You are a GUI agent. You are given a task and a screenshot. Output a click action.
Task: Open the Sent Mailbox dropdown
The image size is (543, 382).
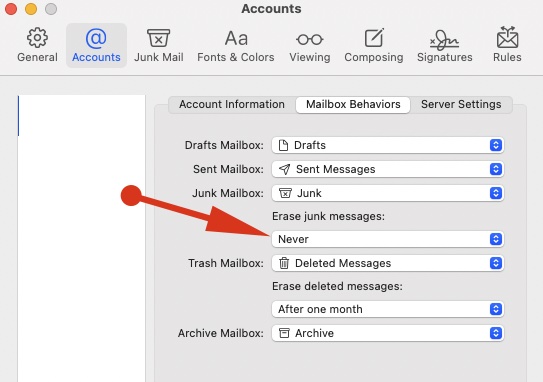point(388,169)
